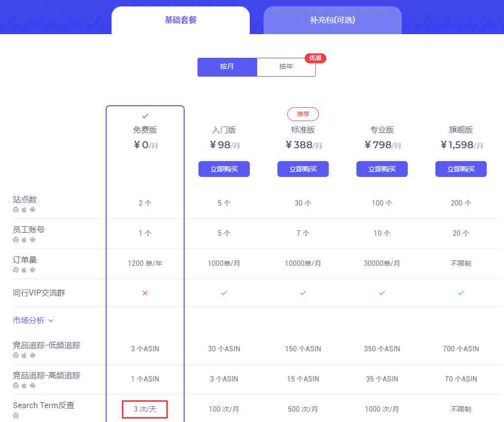504x422 pixels.
Task: Click 不限制 in the Search Term反查 row
Action: [x=461, y=409]
